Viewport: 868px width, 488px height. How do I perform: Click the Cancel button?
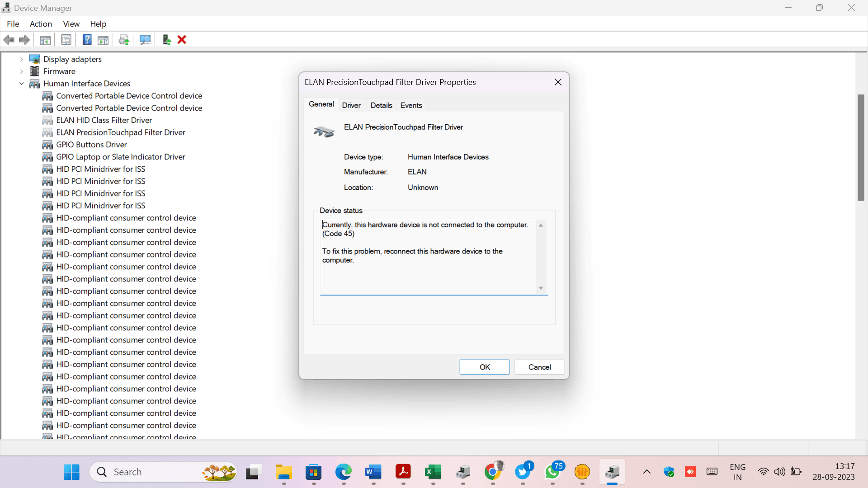coord(539,367)
